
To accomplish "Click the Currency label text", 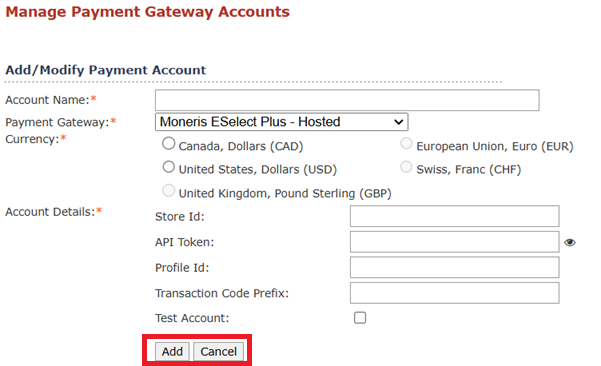I will 32,139.
